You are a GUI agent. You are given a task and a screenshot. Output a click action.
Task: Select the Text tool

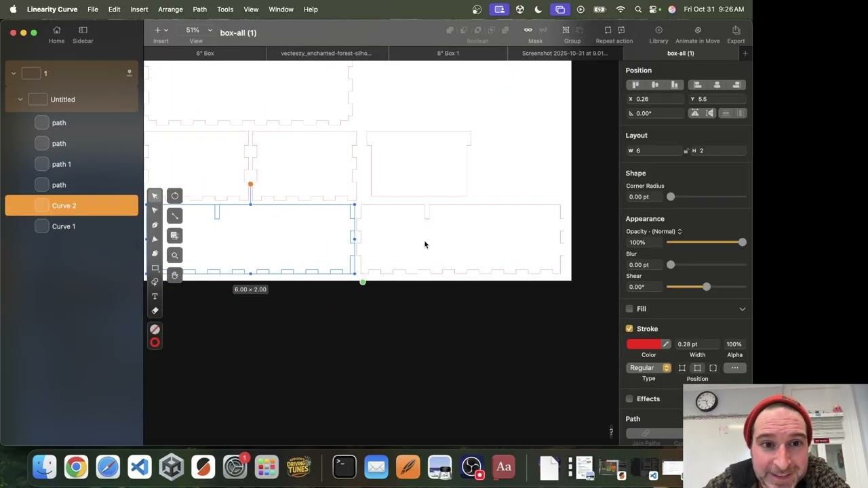[x=155, y=296]
